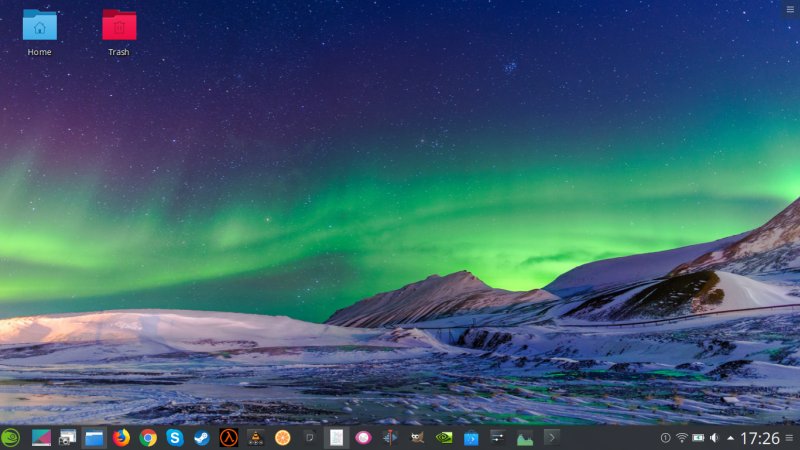The width and height of the screenshot is (800, 450).
Task: Open the system monitor graph icon
Action: (x=524, y=438)
